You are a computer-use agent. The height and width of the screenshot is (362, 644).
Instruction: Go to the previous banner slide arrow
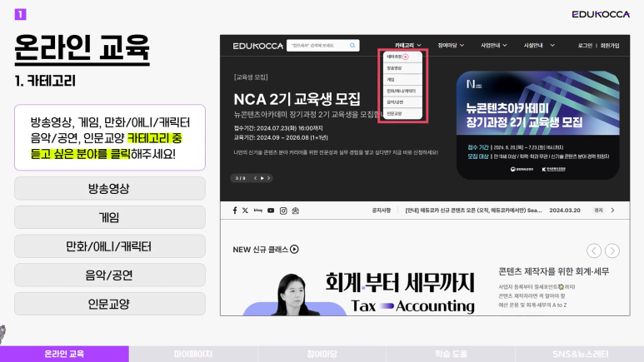[x=255, y=178]
